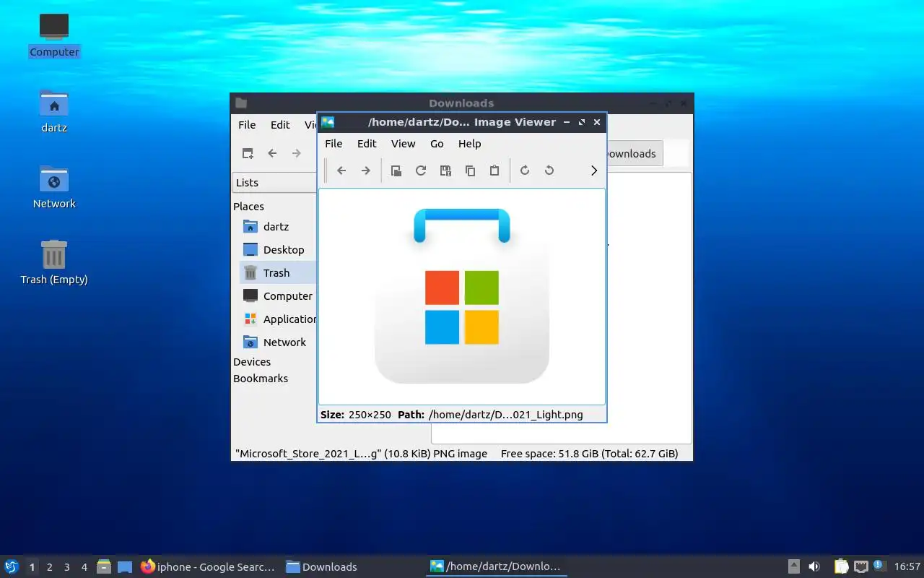Image resolution: width=924 pixels, height=578 pixels.
Task: Open the clipboard manager tray icon
Action: pos(841,566)
